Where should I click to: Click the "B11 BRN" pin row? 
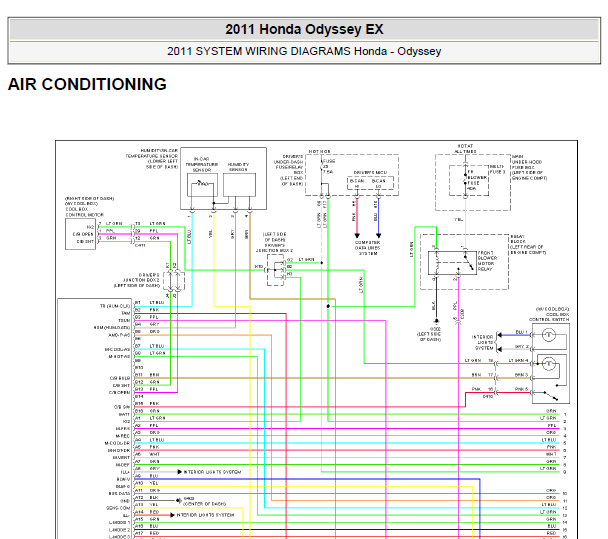[147, 375]
